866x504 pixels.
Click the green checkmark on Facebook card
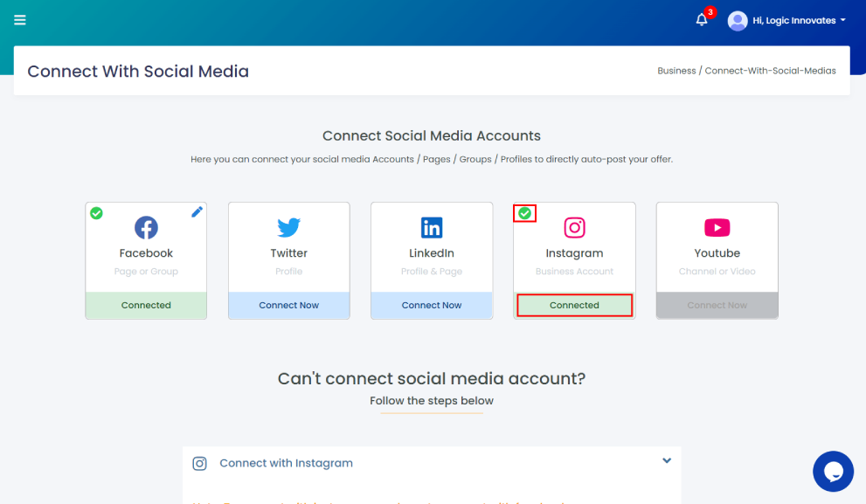click(97, 213)
